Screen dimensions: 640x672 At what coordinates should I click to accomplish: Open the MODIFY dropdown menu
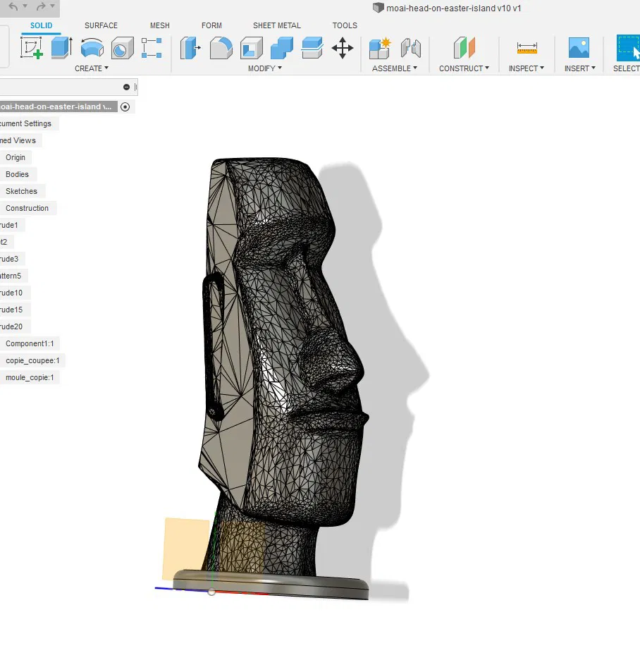pos(265,68)
